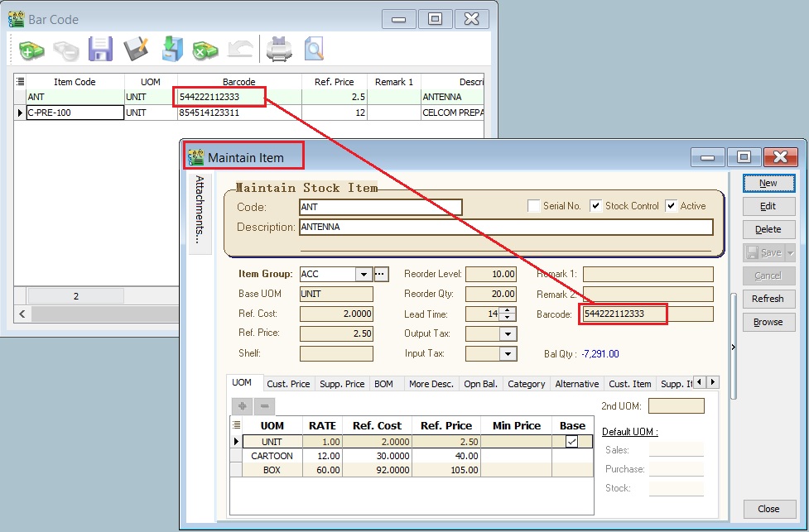Switch to the Cust. Price tab
This screenshot has height=532, width=809.
click(288, 384)
